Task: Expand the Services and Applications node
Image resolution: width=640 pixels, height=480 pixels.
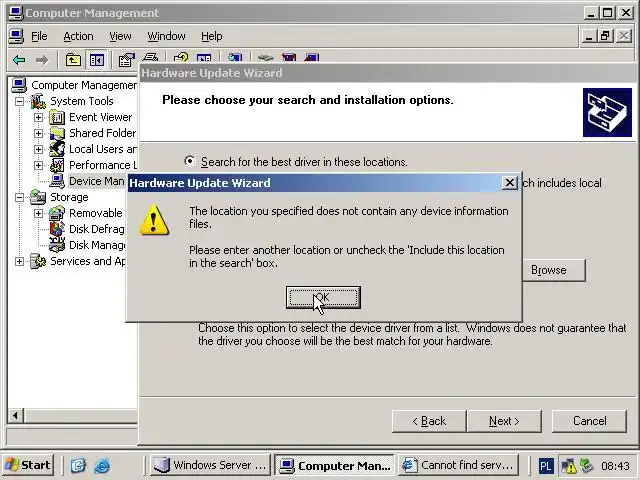Action: pyautogui.click(x=19, y=261)
